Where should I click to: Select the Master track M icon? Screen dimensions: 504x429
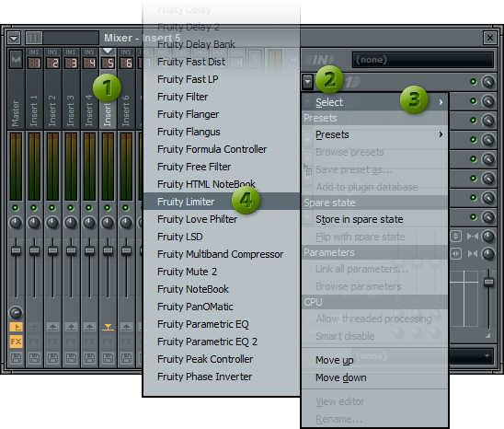[x=16, y=59]
